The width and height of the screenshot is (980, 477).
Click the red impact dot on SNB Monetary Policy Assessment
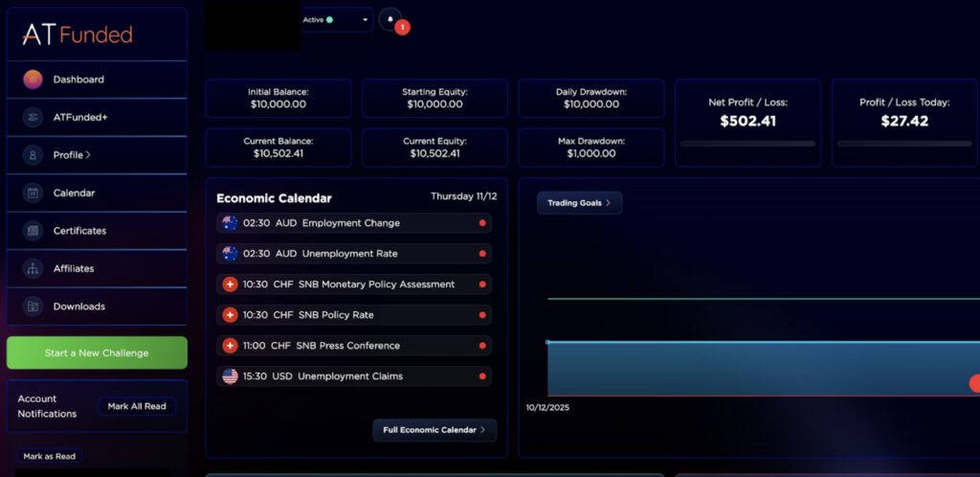pyautogui.click(x=482, y=284)
